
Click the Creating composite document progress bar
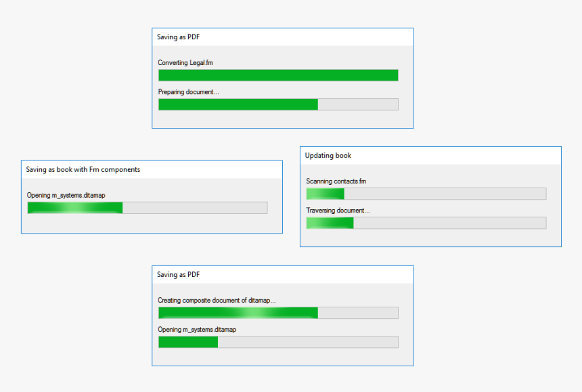(x=278, y=313)
